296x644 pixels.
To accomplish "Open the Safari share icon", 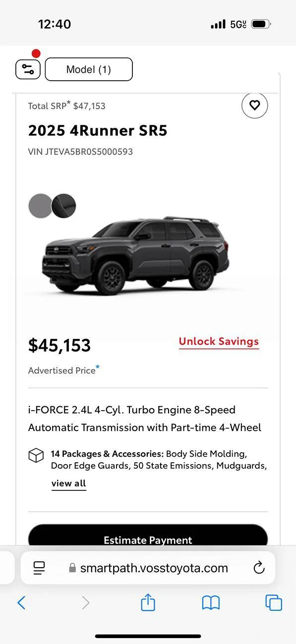I will (x=148, y=603).
